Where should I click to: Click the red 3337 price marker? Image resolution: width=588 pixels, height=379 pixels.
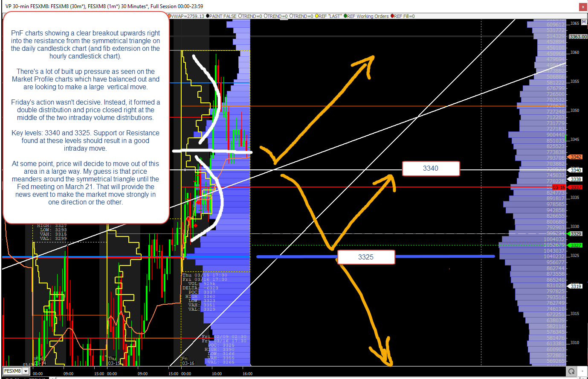coord(576,187)
